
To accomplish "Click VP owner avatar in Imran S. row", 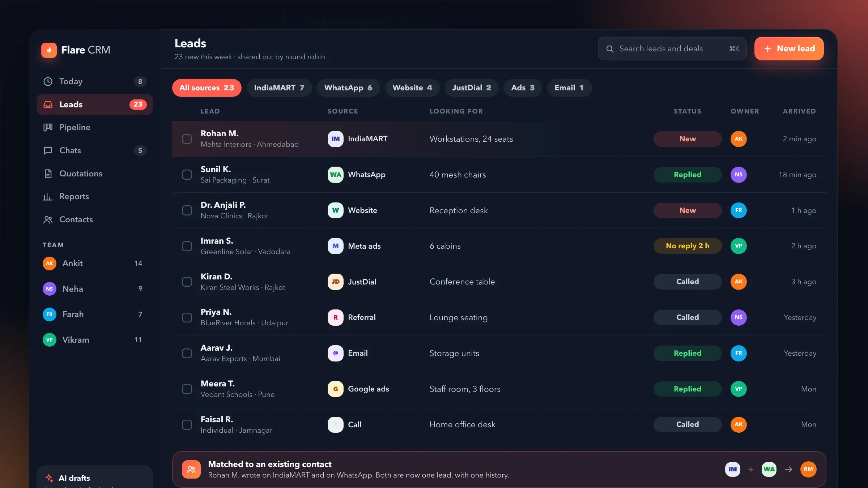I will pyautogui.click(x=739, y=246).
